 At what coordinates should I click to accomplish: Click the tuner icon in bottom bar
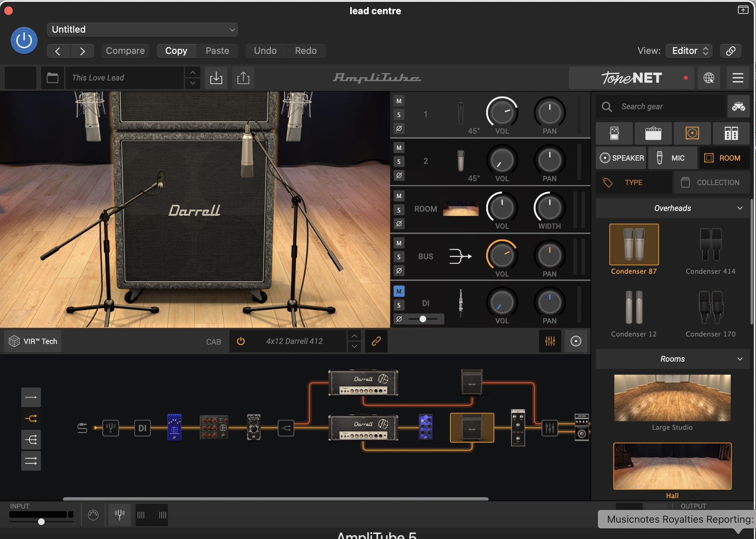coord(119,515)
